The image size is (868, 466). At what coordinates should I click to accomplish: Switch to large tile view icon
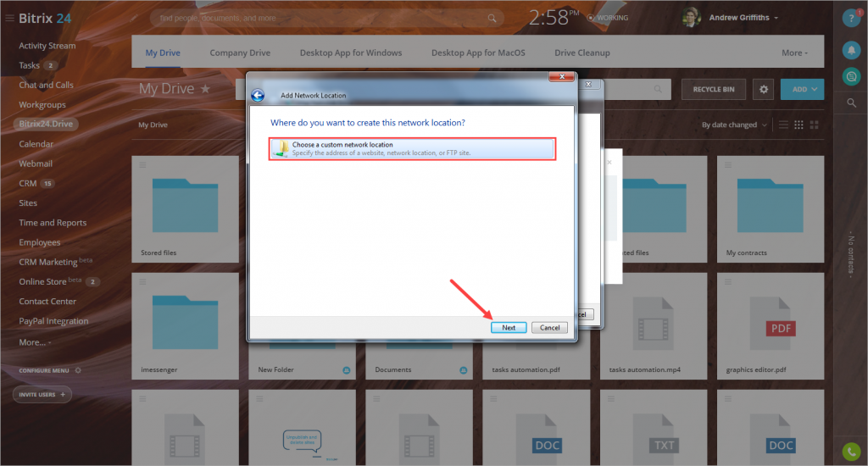(x=814, y=125)
